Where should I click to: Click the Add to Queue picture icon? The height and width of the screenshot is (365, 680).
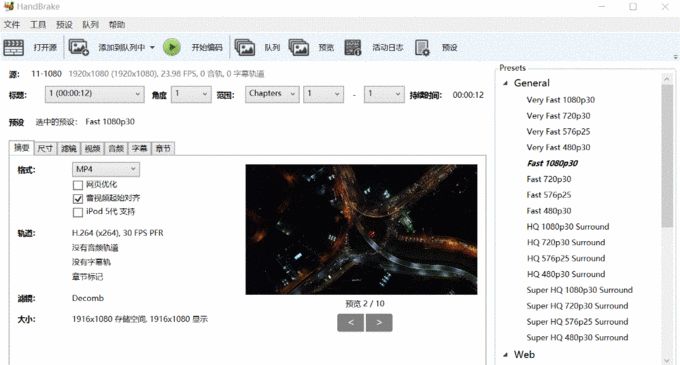tap(79, 47)
